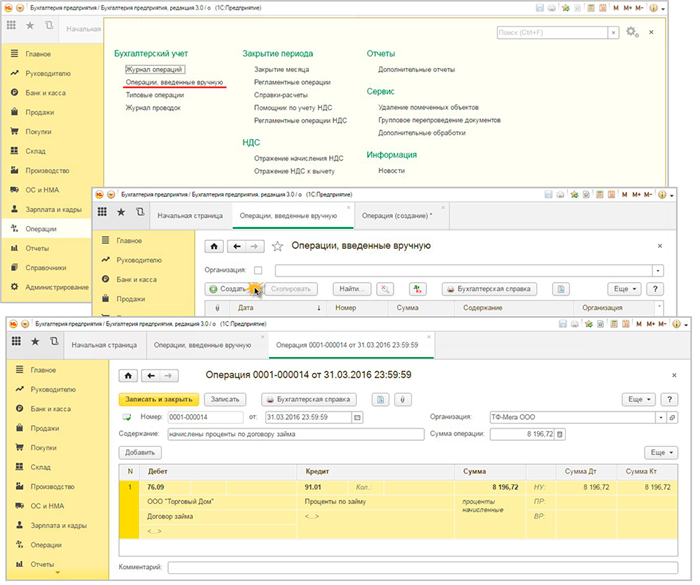
Task: Click the report icon after Бухгалтерская справка in bottom window
Action: (x=380, y=399)
